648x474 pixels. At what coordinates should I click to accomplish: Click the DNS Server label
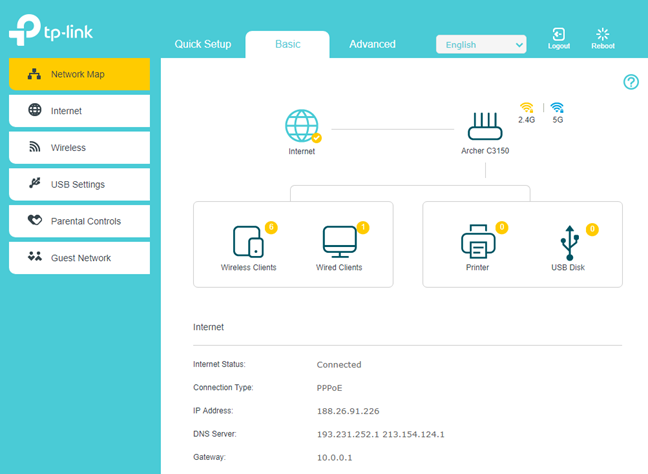tap(214, 434)
